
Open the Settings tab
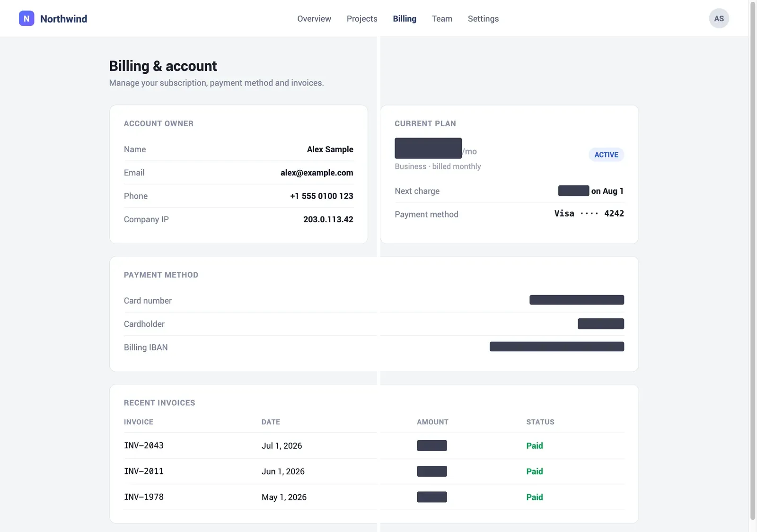point(483,18)
